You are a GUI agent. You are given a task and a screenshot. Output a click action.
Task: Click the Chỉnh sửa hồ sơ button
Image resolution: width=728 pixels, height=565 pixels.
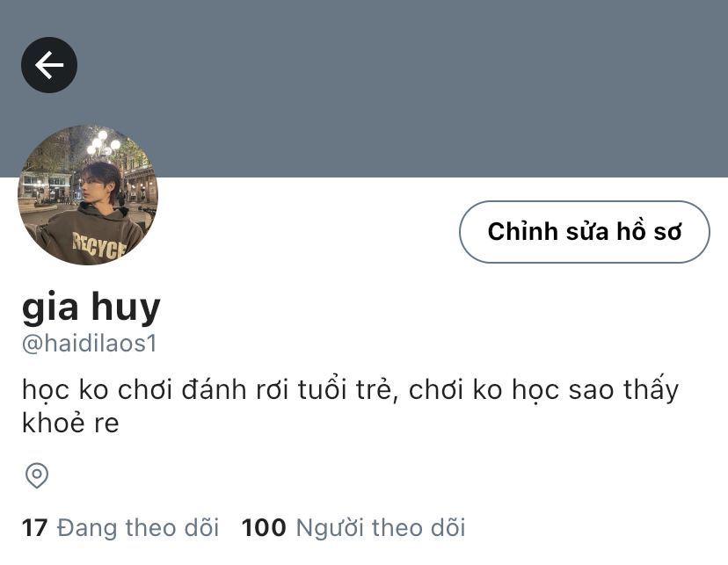pyautogui.click(x=585, y=232)
